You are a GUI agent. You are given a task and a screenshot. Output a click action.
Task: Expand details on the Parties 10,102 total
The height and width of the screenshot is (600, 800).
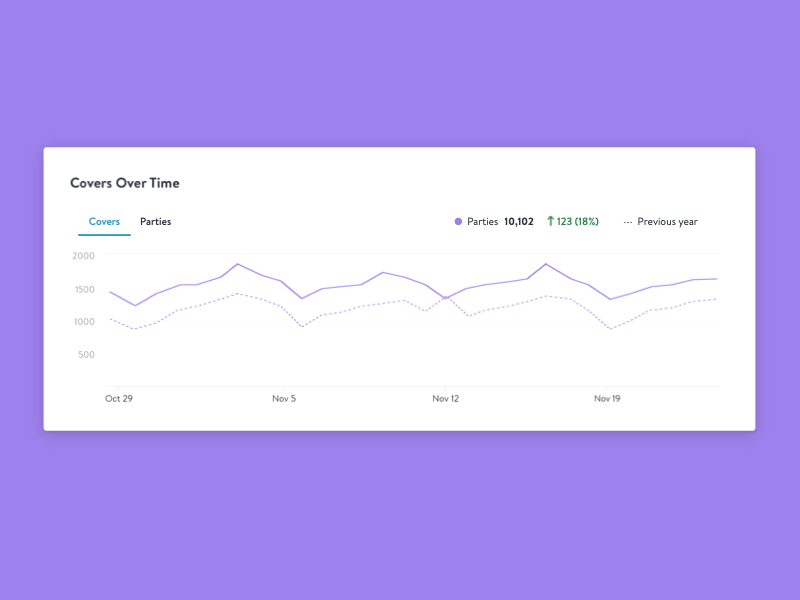[x=516, y=221]
